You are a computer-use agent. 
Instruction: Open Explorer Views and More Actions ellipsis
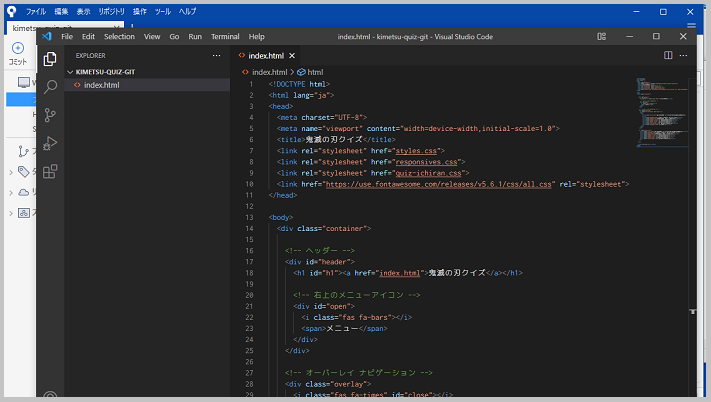click(216, 55)
